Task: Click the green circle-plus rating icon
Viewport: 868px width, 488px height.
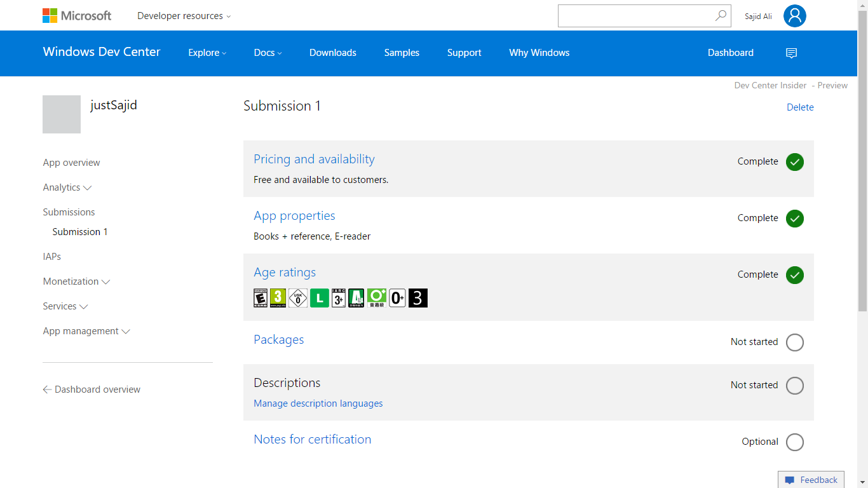Action: pyautogui.click(x=377, y=298)
